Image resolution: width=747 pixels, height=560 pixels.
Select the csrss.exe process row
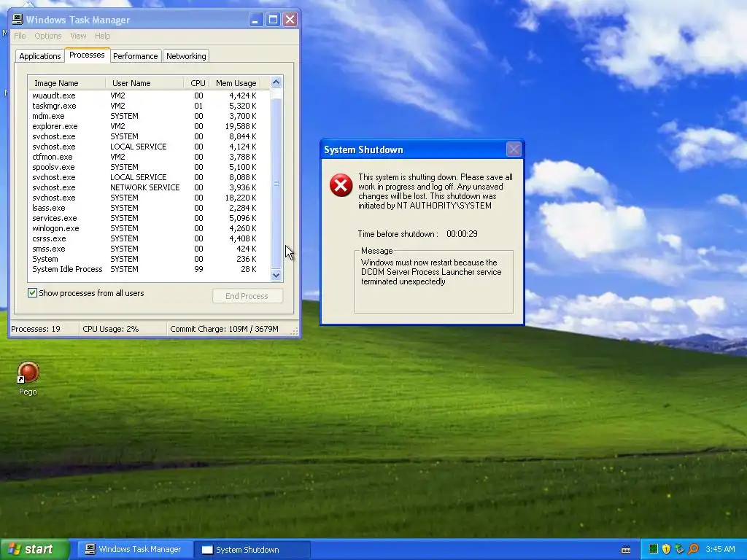149,238
